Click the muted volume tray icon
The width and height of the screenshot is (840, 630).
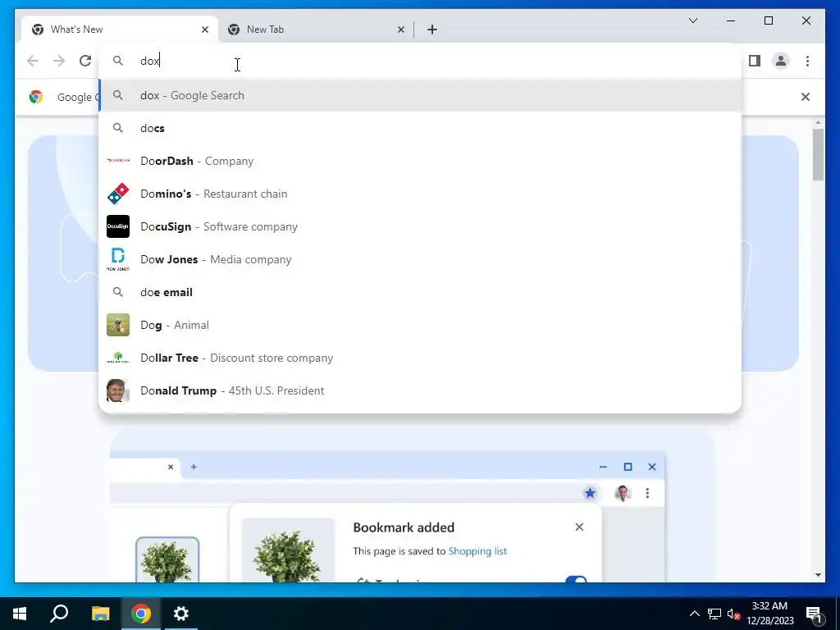coord(733,614)
